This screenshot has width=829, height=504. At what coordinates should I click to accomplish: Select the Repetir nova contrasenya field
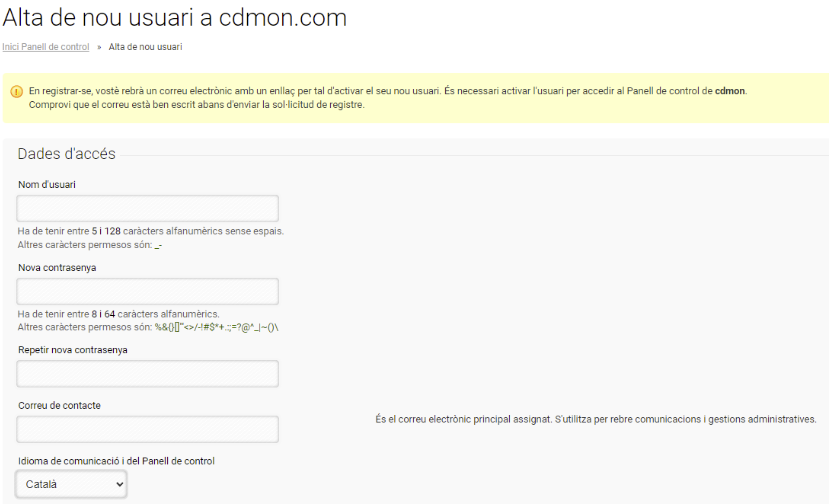tap(148, 374)
